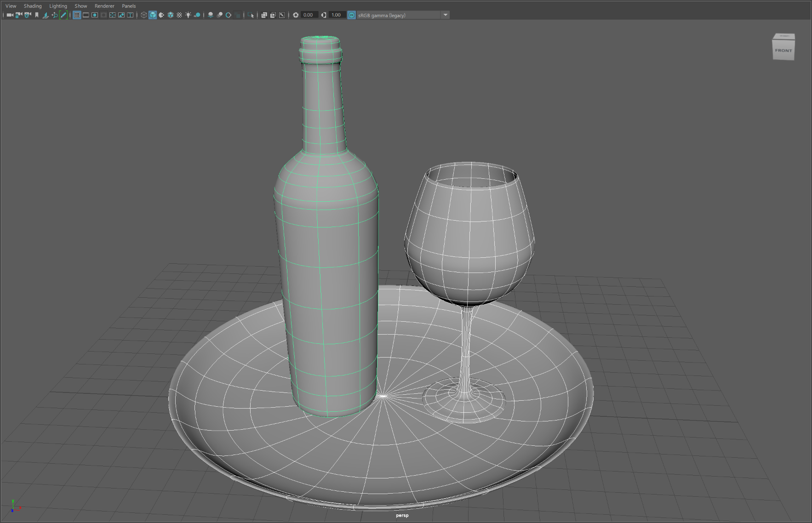Screen dimensions: 812x523
Task: Click the persp camera label
Action: [x=402, y=515]
